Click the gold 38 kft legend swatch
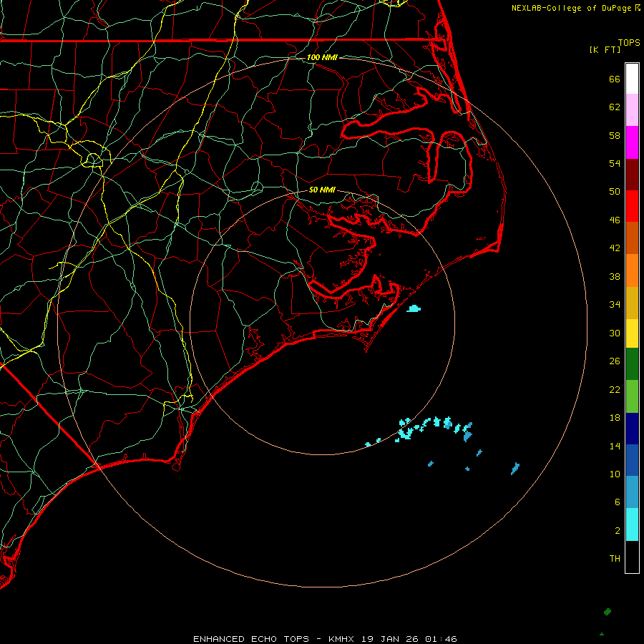 point(632,303)
